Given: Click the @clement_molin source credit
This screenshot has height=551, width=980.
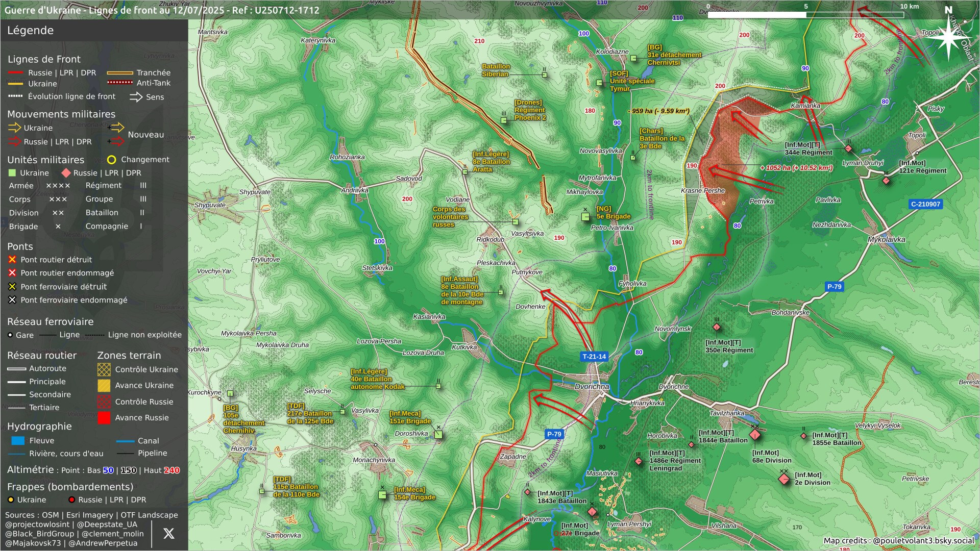Looking at the screenshot, I should [x=113, y=534].
